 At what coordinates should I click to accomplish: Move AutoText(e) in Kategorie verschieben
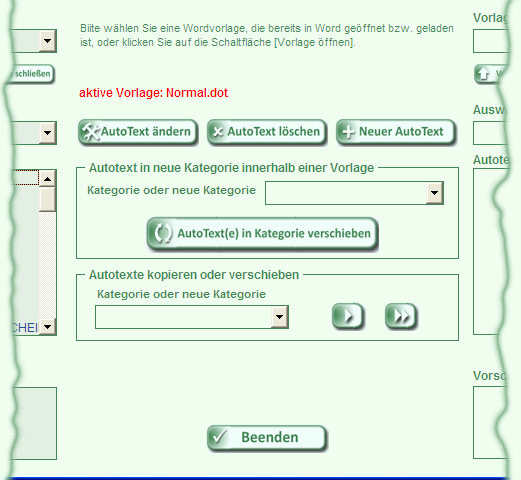point(262,233)
